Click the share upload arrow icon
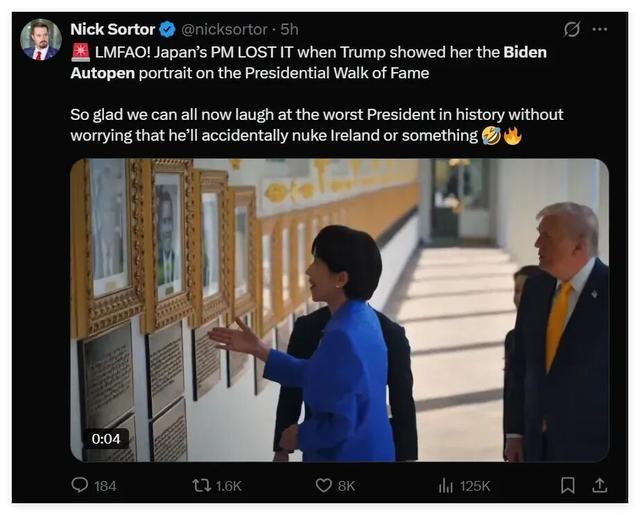Viewport: 640px width, 515px height. coord(599,485)
